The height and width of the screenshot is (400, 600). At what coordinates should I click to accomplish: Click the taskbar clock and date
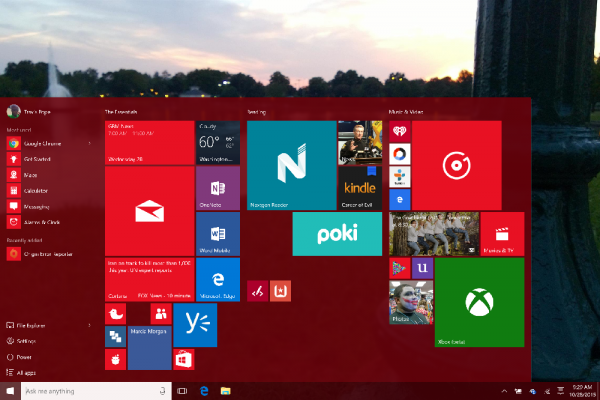[x=582, y=391]
